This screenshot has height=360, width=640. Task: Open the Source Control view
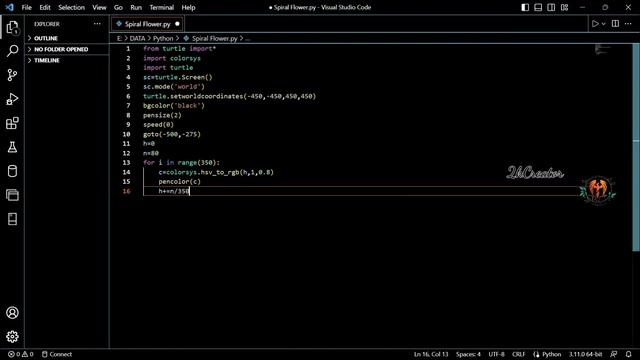pyautogui.click(x=12, y=75)
